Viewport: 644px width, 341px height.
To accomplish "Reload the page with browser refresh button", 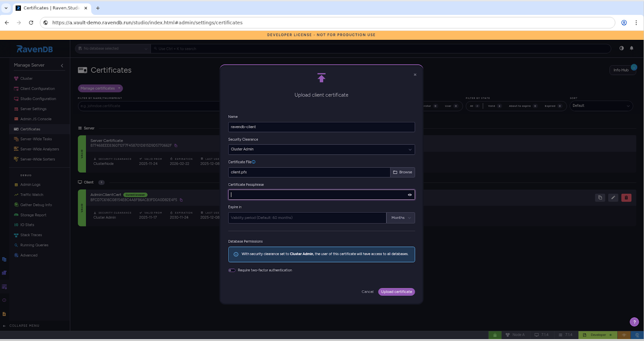I will coord(31,23).
